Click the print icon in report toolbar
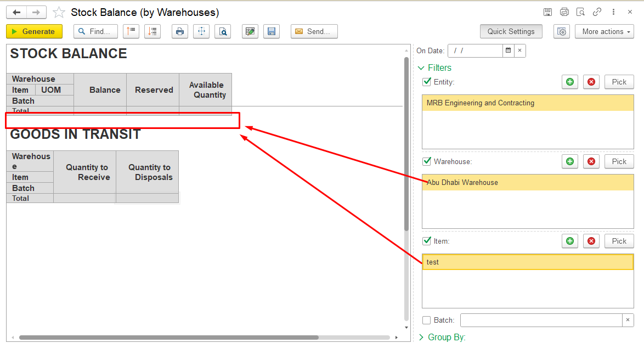Screen dimensions: 644x343 [180, 32]
